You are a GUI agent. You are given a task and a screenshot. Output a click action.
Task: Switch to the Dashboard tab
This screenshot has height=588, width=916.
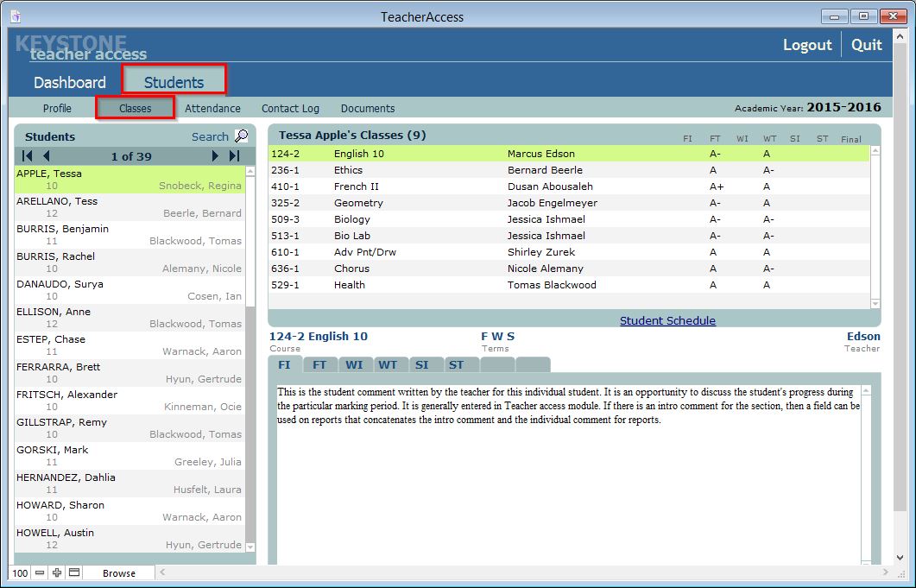(x=70, y=83)
